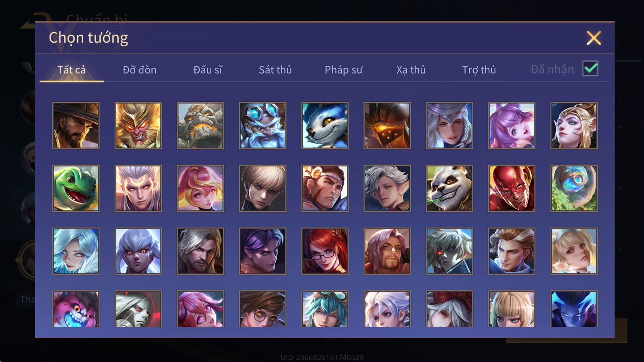Viewport: 644px width, 362px height.
Task: Filter heroes by Xạ thủ
Action: [411, 70]
